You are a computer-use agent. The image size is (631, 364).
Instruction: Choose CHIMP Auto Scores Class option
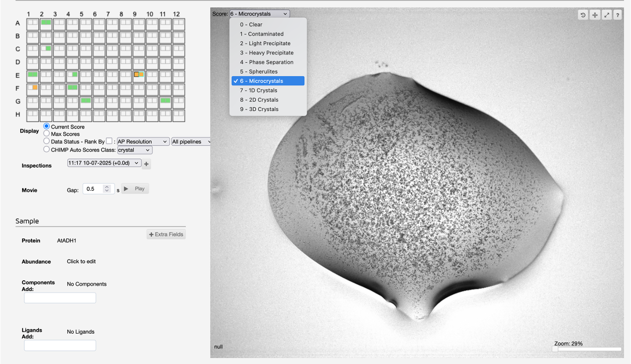[47, 150]
